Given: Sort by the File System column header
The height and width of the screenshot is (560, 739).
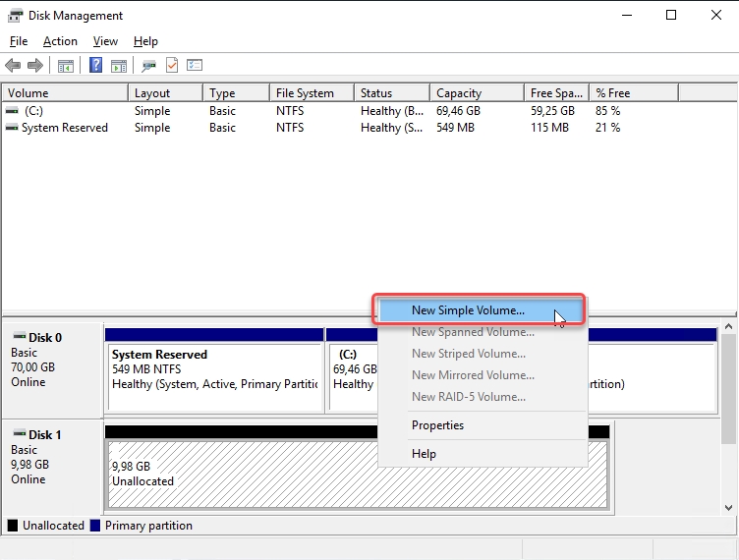Looking at the screenshot, I should tap(305, 93).
